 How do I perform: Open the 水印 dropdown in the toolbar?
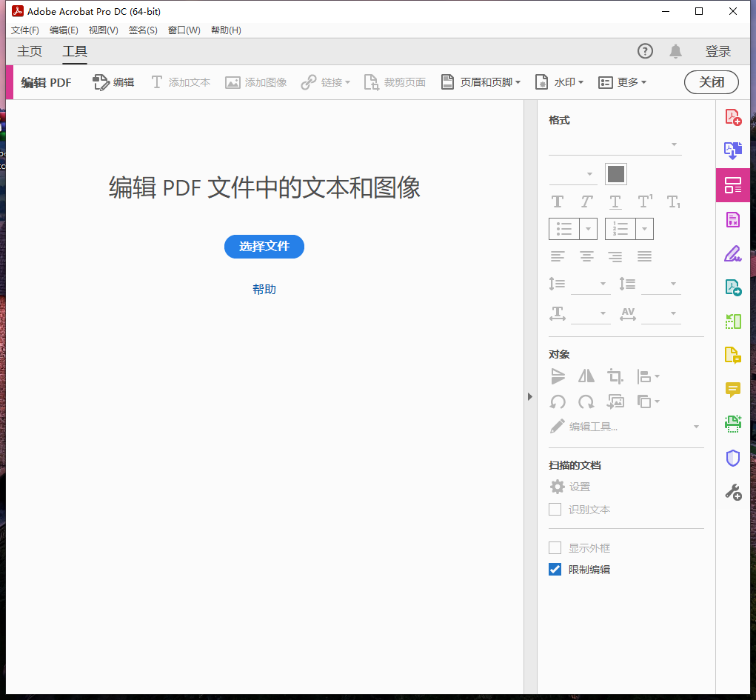559,82
